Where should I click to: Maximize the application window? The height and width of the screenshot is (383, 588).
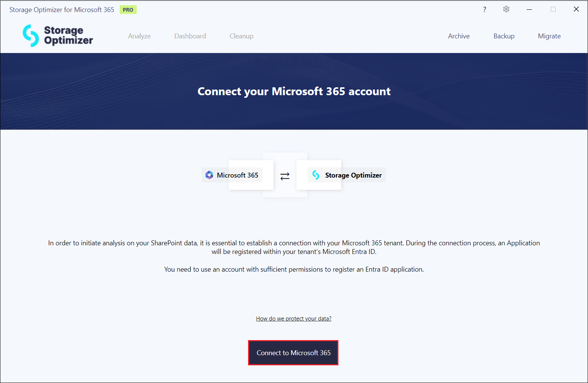pos(553,9)
